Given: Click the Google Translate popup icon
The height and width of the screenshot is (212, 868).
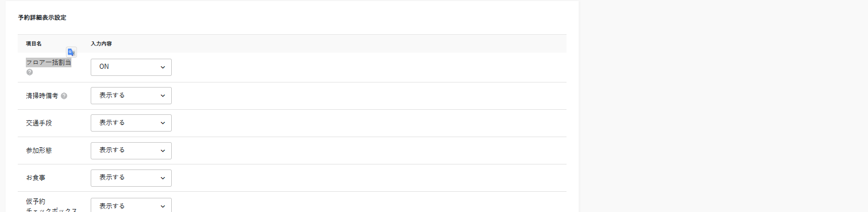Looking at the screenshot, I should pyautogui.click(x=71, y=52).
